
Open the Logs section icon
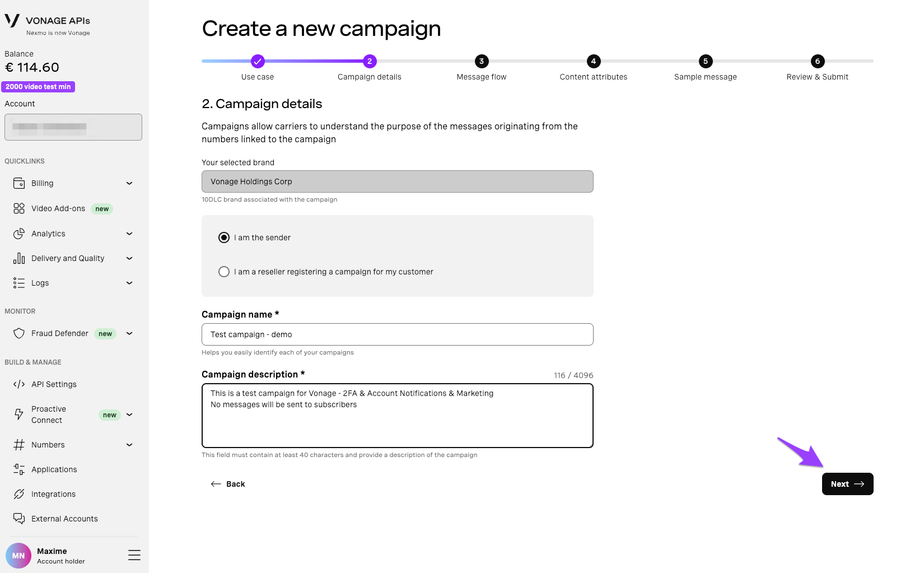[19, 283]
